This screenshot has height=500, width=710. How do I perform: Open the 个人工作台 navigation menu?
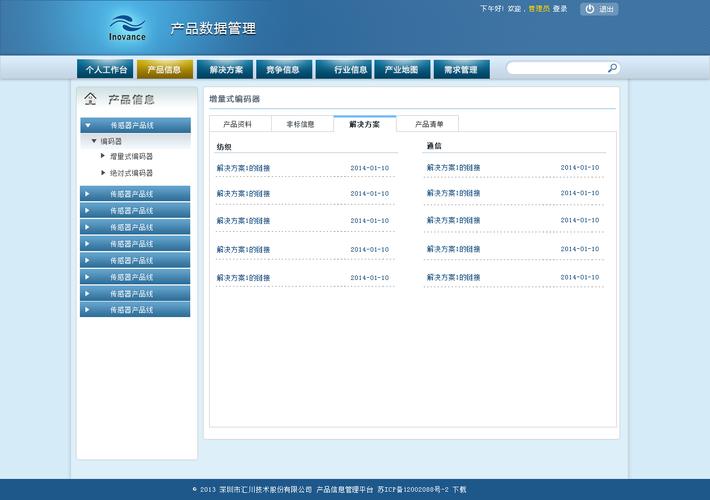(x=106, y=70)
